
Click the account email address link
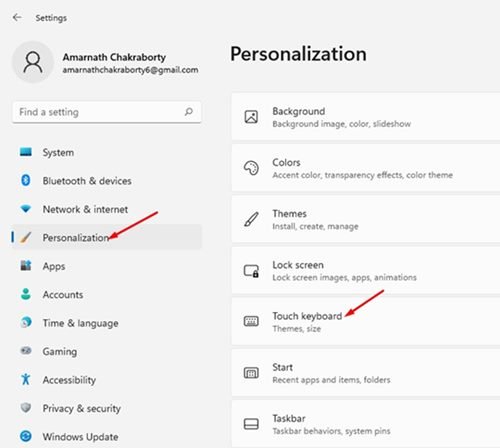[130, 70]
